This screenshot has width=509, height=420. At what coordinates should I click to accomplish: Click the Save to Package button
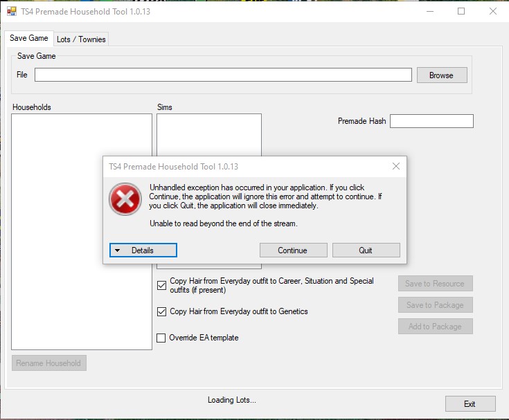[x=435, y=305]
